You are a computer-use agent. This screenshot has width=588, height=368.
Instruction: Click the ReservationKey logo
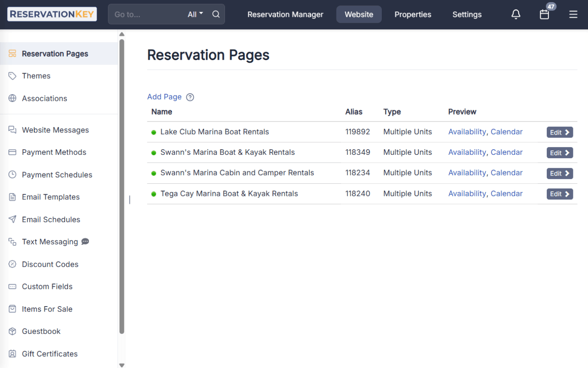pyautogui.click(x=52, y=14)
